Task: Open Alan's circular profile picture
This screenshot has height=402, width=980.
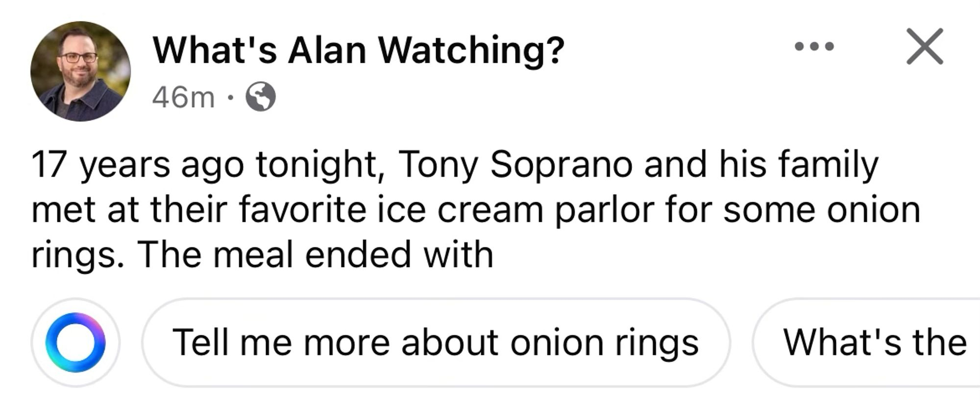Action: pos(80,71)
